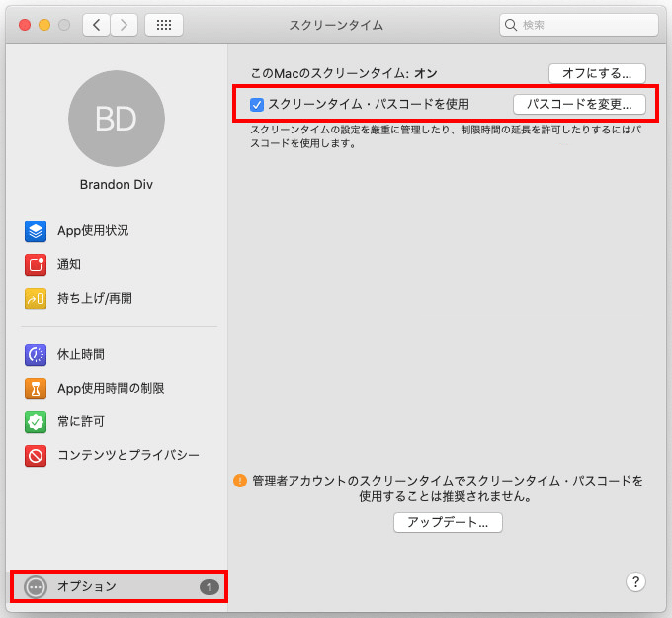The image size is (672, 618).
Task: Click the このMacのスクリーンタイム: オン status text
Action: [344, 73]
